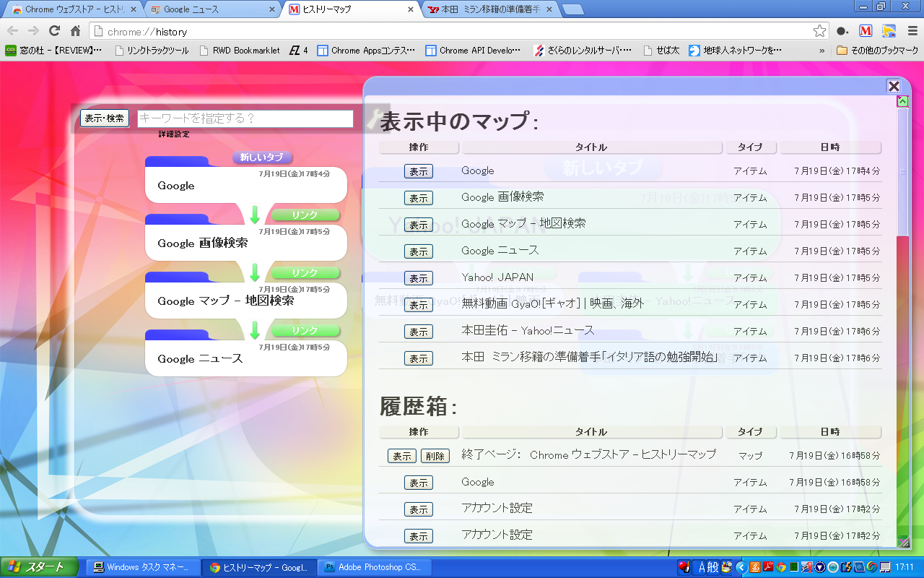Click the browser forward arrow
The image size is (924, 578).
(x=33, y=31)
